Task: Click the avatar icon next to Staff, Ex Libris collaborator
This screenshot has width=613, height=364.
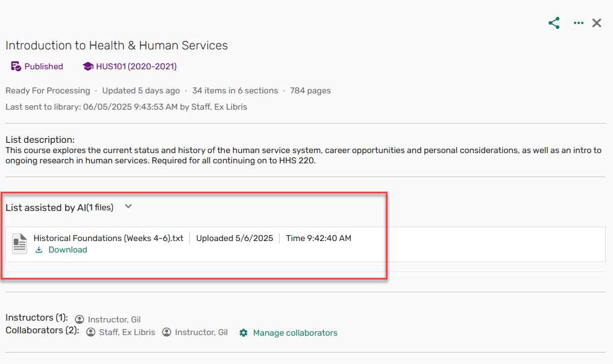Action: point(90,332)
